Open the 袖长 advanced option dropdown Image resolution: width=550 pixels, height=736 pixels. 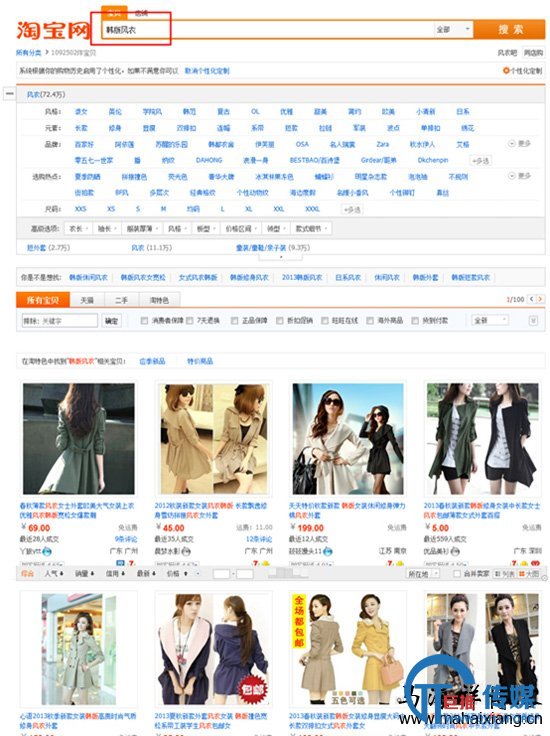(x=107, y=229)
